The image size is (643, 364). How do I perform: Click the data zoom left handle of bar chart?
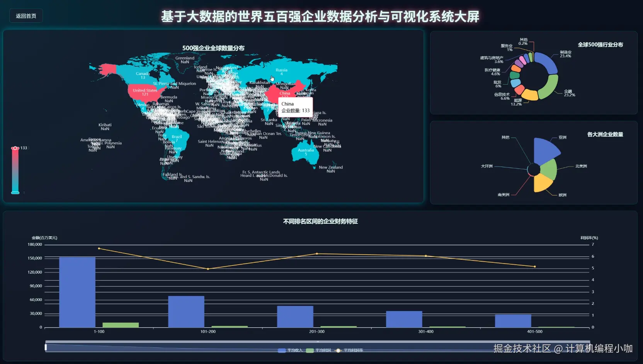pyautogui.click(x=46, y=347)
